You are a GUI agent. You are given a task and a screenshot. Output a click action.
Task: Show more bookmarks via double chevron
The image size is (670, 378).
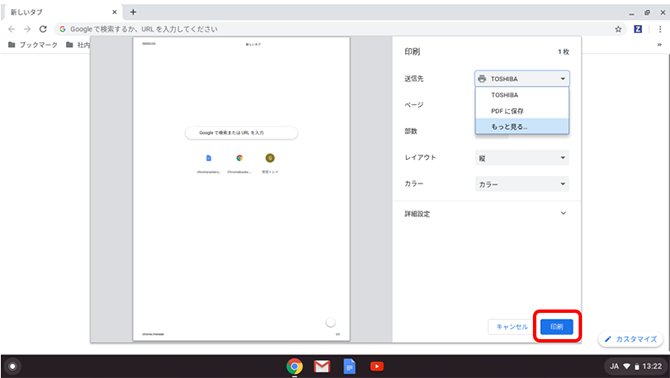pos(659,45)
